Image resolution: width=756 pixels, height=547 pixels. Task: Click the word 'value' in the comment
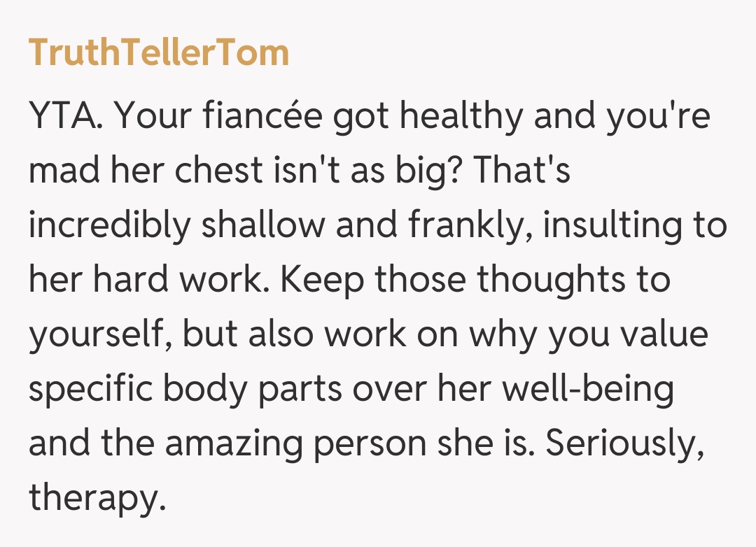click(666, 334)
